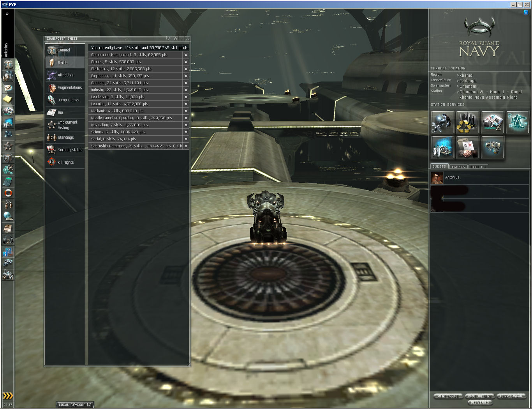Expand the Gunnery skill group

[186, 83]
